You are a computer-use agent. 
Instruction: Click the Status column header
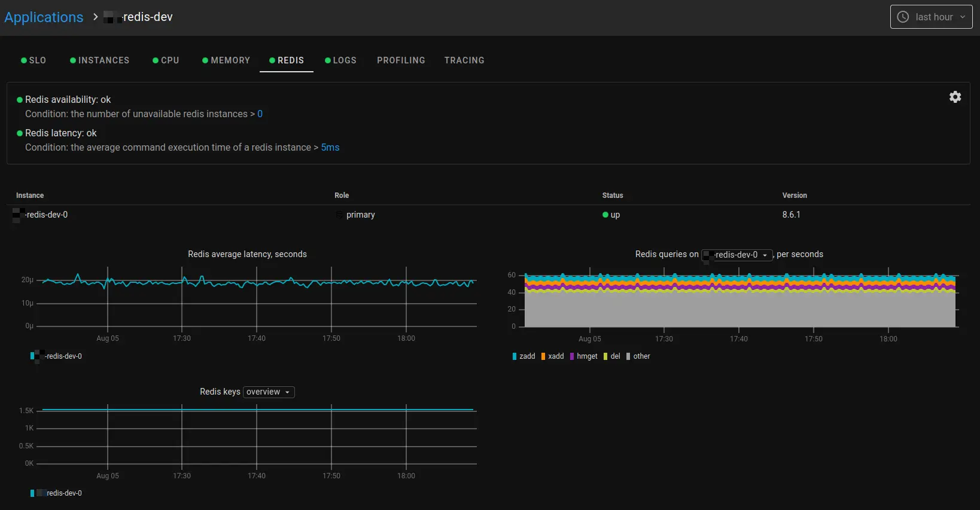coord(613,196)
